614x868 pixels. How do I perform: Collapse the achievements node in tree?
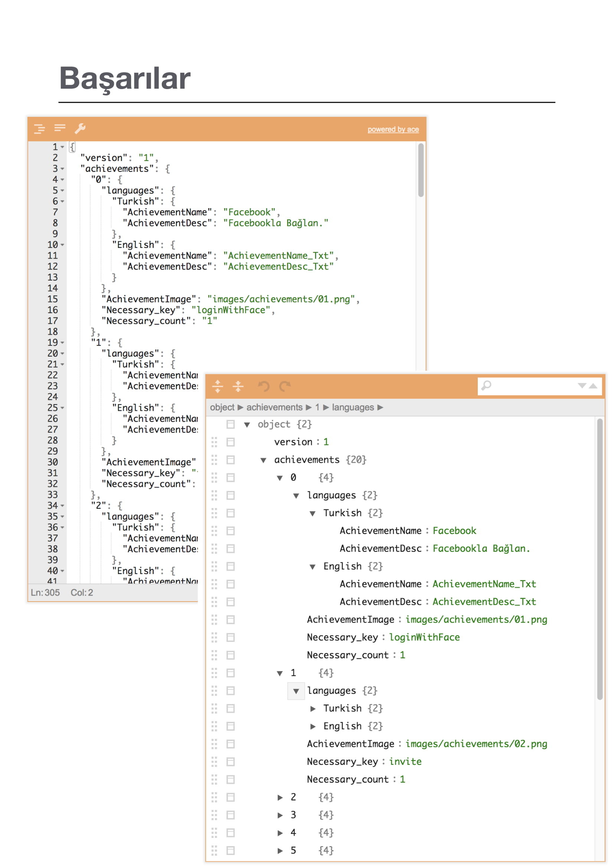point(264,460)
